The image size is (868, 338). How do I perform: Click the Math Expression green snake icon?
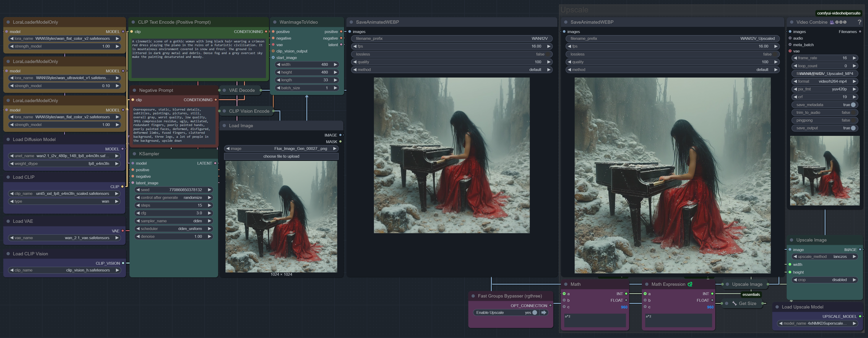click(x=690, y=284)
